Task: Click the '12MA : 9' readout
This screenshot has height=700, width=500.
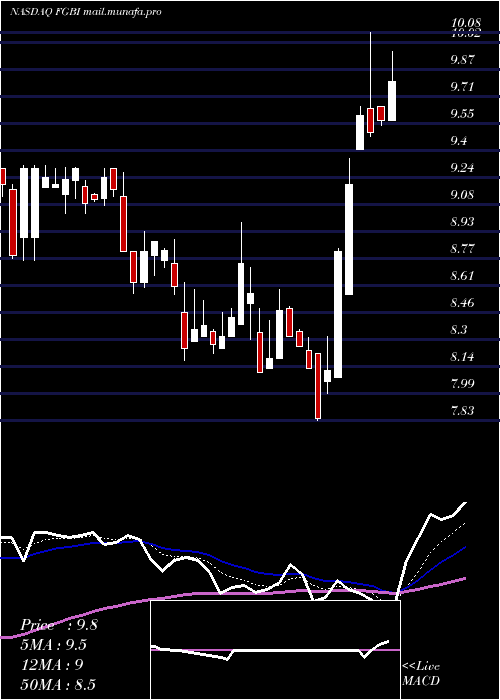Action: coord(52,664)
